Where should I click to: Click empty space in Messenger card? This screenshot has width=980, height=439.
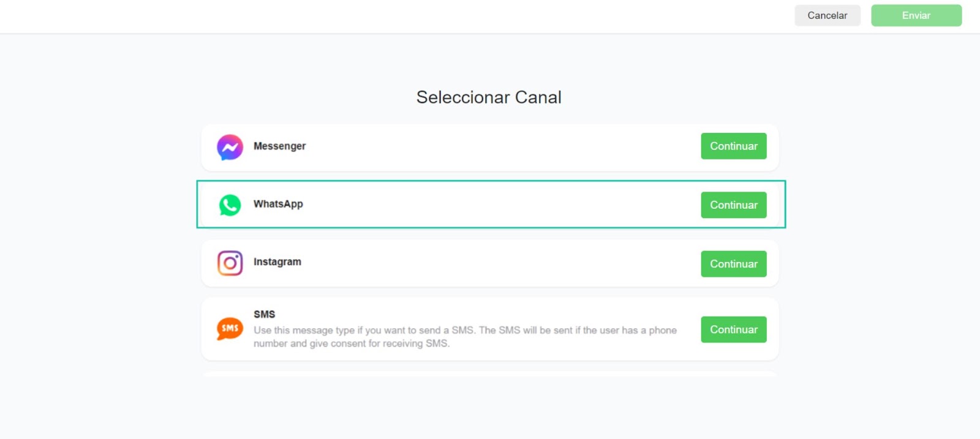tap(490, 148)
